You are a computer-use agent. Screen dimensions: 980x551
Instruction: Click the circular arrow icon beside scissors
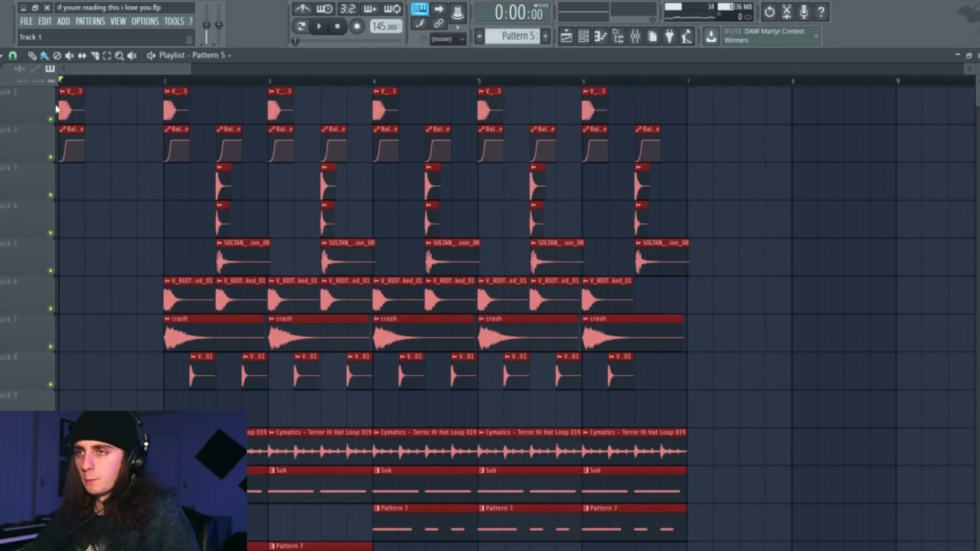769,11
